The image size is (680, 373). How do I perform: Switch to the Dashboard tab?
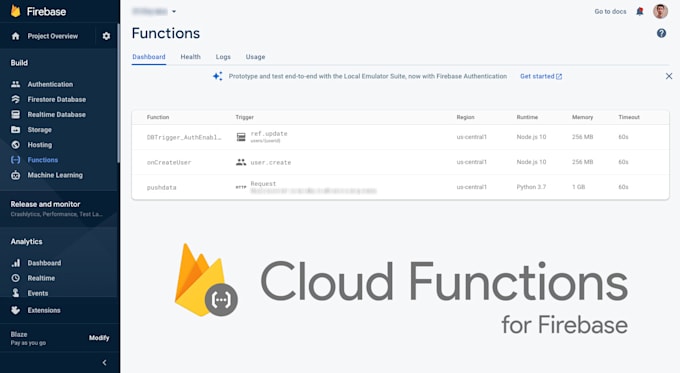[149, 57]
